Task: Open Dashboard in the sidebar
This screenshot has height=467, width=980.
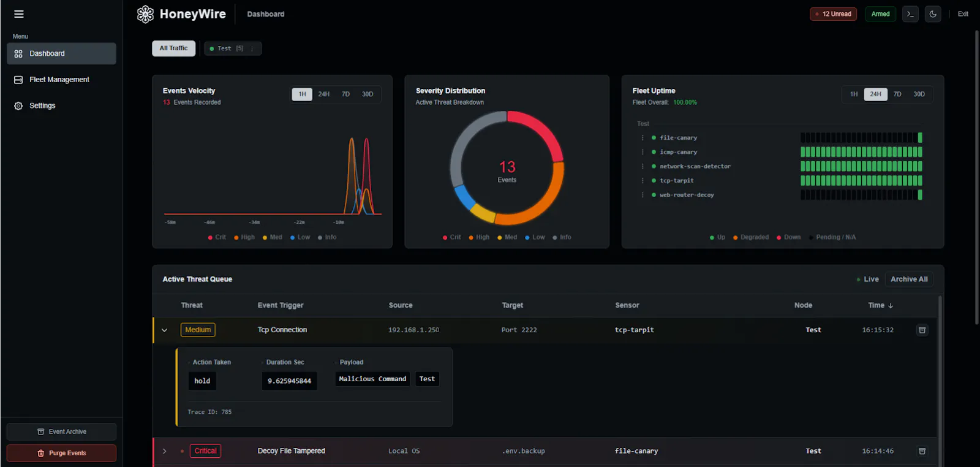Action: (61, 53)
